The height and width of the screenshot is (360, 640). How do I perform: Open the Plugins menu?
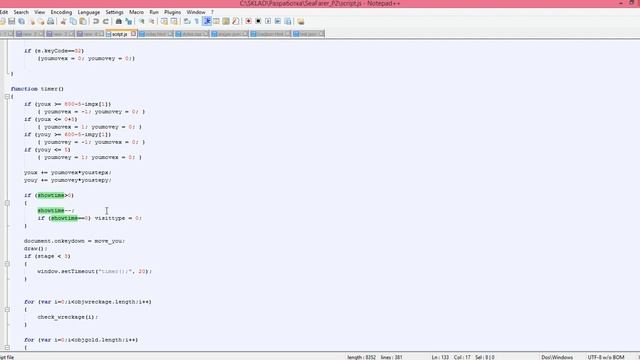pyautogui.click(x=172, y=12)
